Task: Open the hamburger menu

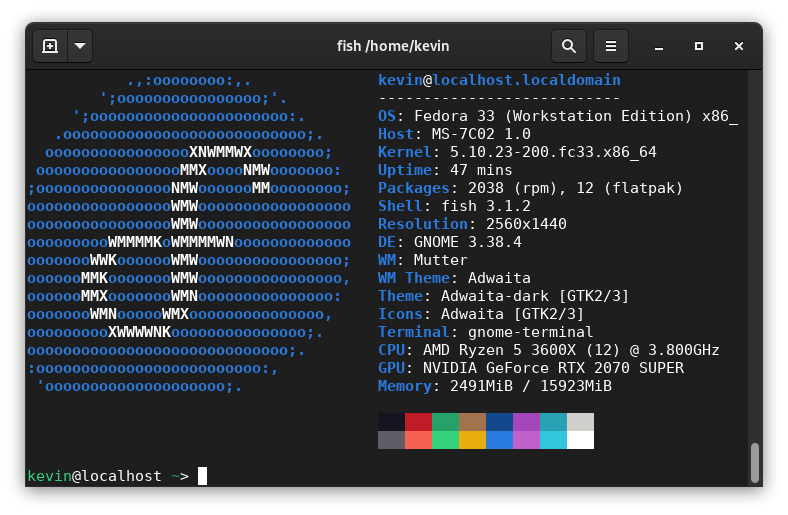Action: click(611, 46)
